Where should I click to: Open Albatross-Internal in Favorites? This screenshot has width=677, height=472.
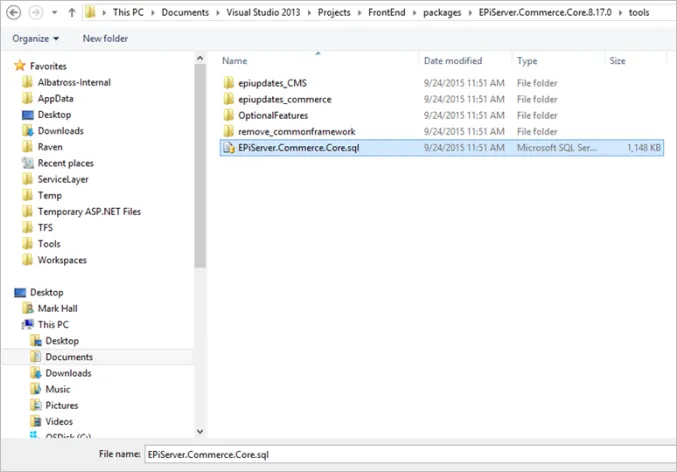pyautogui.click(x=74, y=82)
